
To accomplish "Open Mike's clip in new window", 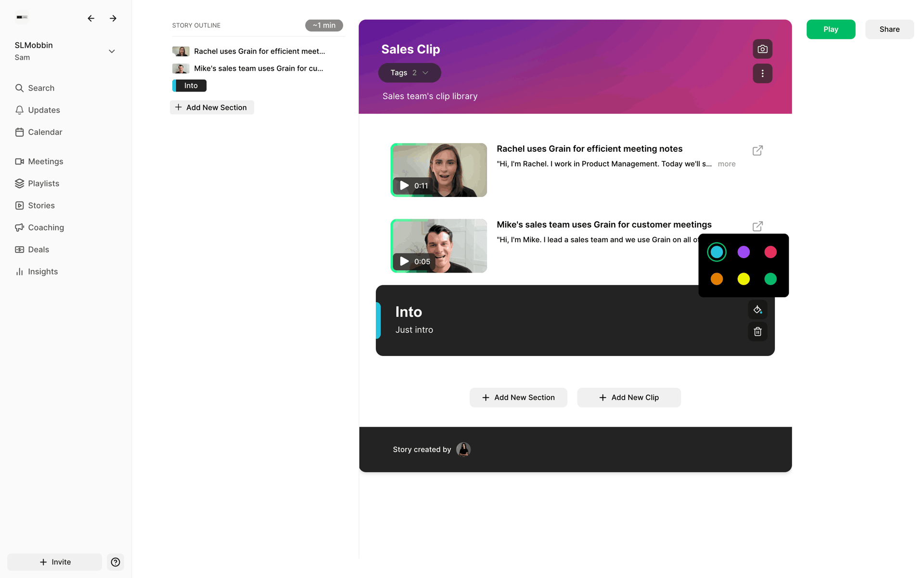I will coord(757,226).
